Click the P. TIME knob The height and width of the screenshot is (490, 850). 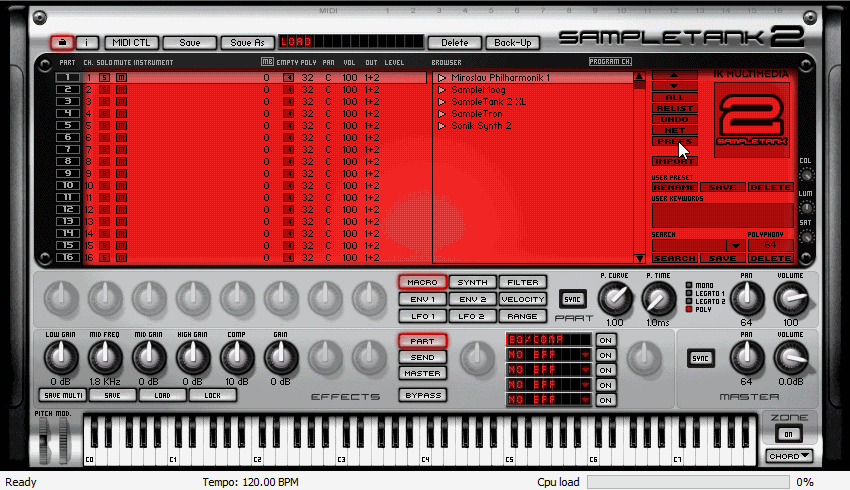(x=658, y=299)
